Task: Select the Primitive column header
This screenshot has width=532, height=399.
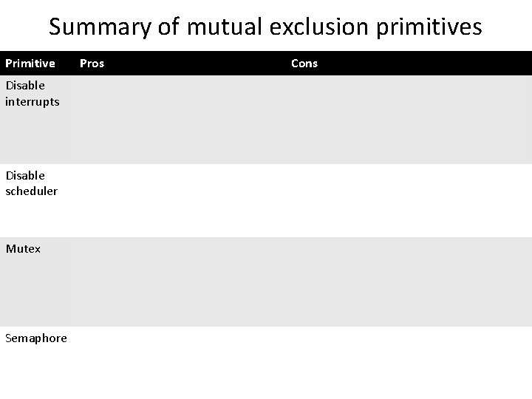Action: click(30, 64)
